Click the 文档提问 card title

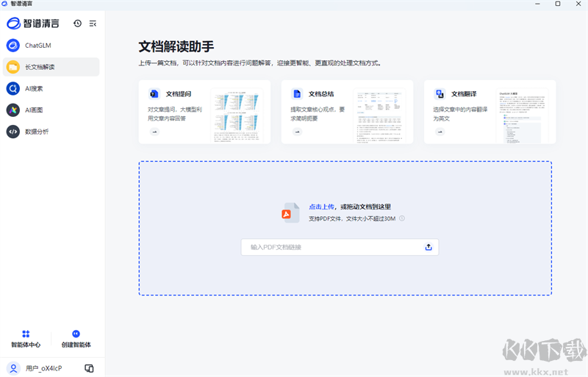click(x=179, y=94)
